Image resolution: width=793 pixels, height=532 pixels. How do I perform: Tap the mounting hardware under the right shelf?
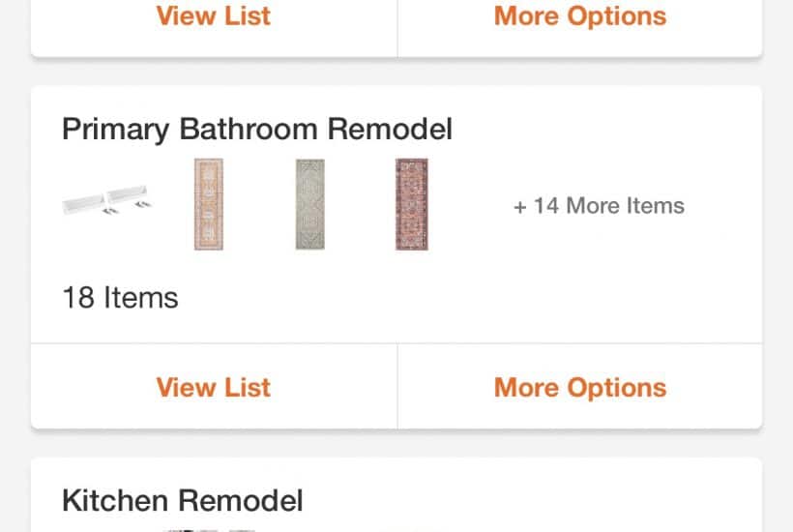pos(142,203)
